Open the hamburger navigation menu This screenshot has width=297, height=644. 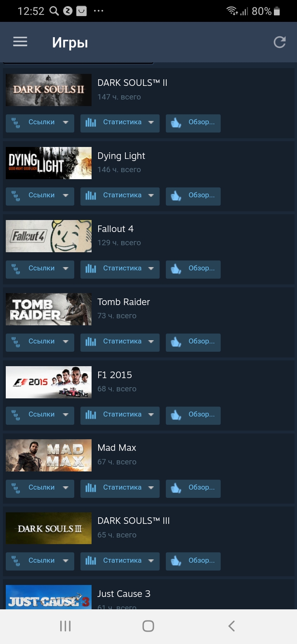(20, 42)
